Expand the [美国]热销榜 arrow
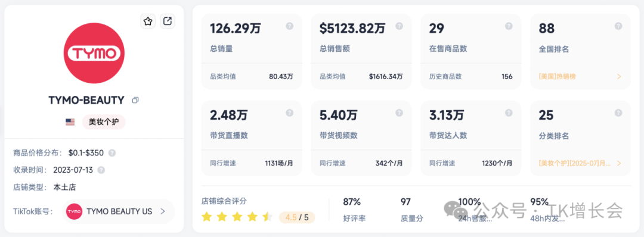The height and width of the screenshot is (237, 644). 619,77
